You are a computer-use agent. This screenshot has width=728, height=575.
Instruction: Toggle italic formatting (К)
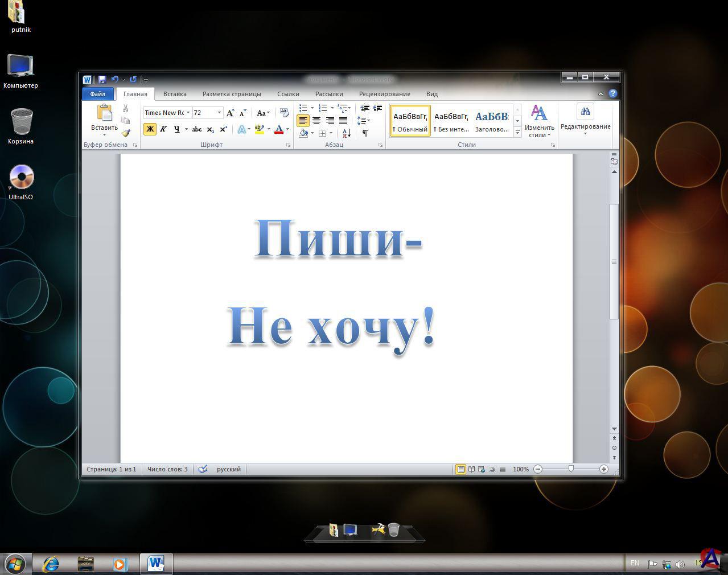point(163,129)
